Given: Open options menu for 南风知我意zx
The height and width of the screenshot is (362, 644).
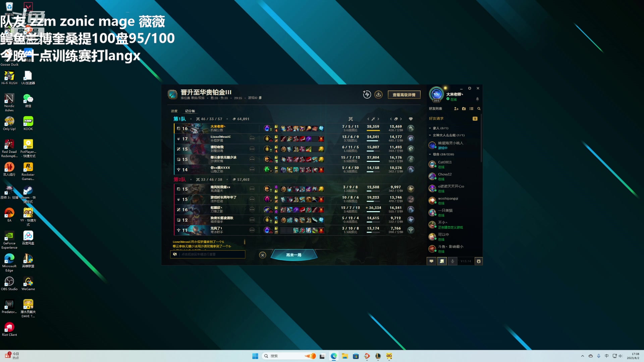Looking at the screenshot, I should [x=252, y=189].
